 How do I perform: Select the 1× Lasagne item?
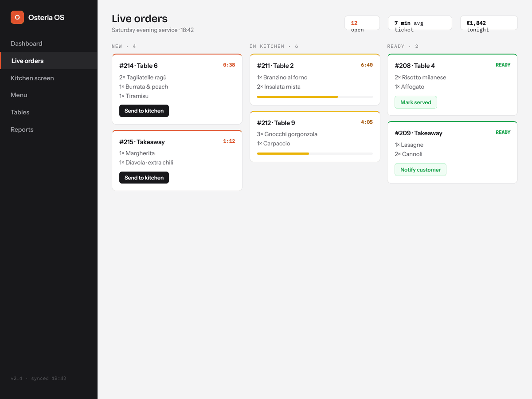[409, 145]
